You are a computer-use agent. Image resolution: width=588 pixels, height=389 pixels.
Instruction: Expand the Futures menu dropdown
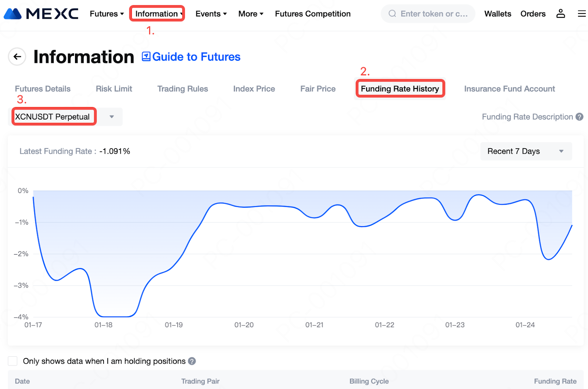(107, 14)
